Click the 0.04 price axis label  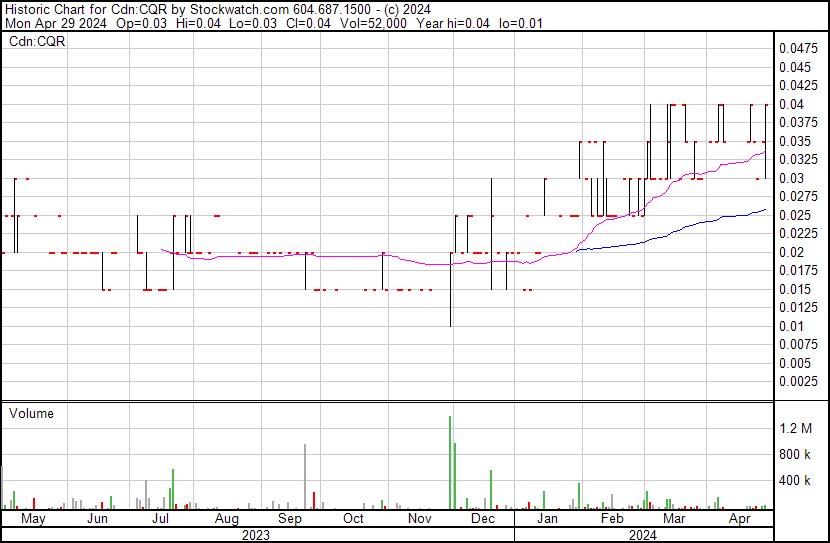(x=791, y=104)
